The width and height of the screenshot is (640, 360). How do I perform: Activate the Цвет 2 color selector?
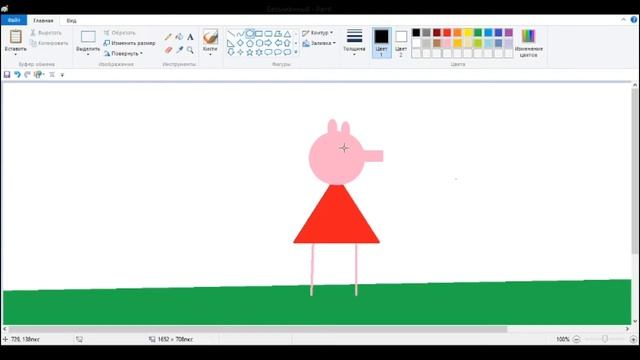(401, 42)
